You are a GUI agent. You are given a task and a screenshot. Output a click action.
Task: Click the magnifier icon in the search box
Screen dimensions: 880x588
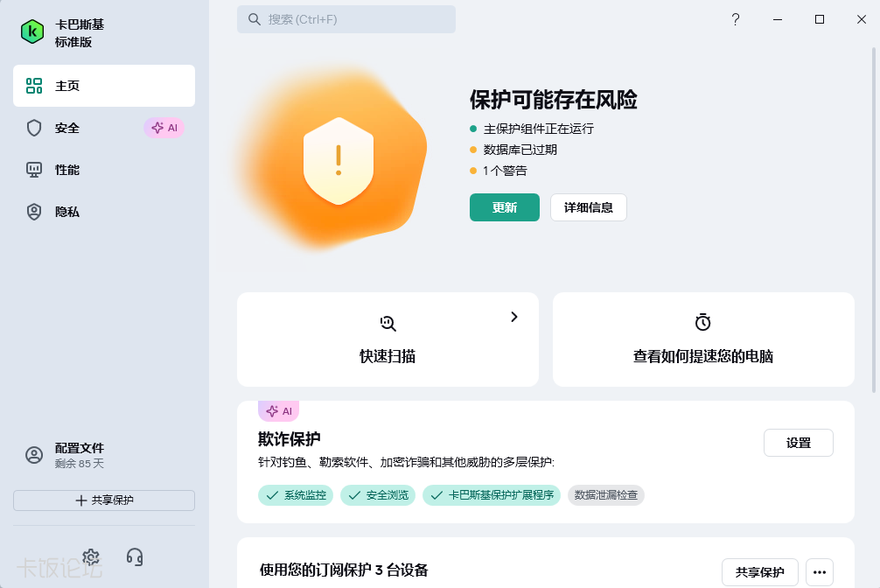click(255, 19)
